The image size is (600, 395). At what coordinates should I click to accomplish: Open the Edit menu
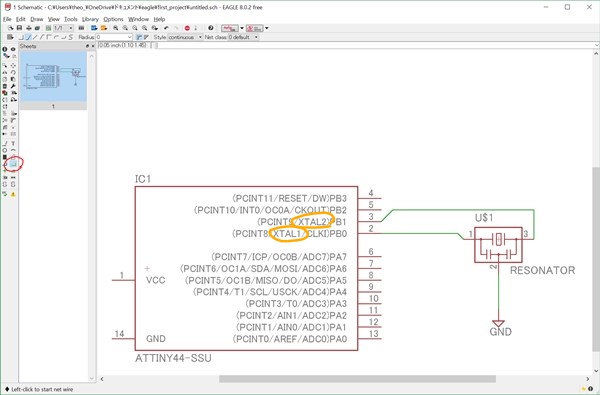[x=20, y=19]
